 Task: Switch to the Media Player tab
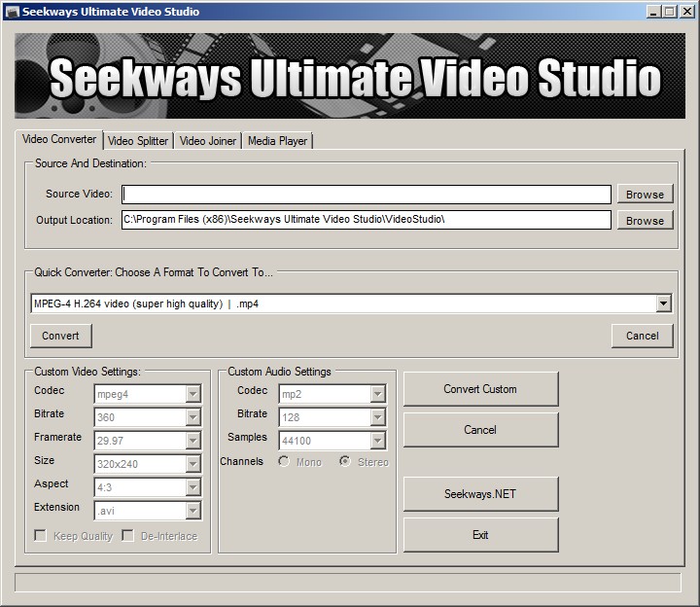tap(277, 141)
